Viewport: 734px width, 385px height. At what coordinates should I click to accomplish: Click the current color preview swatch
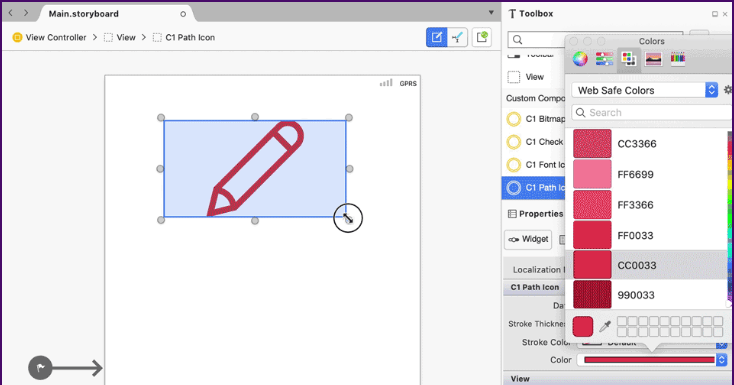[583, 326]
